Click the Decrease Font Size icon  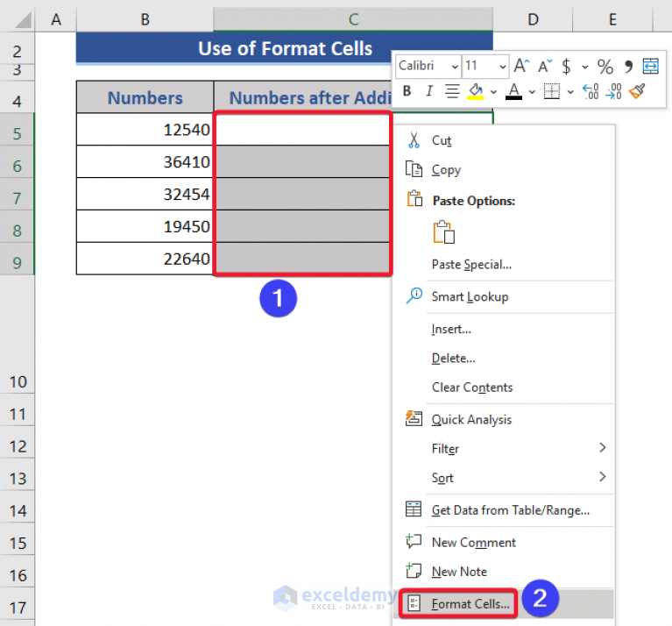click(x=545, y=66)
